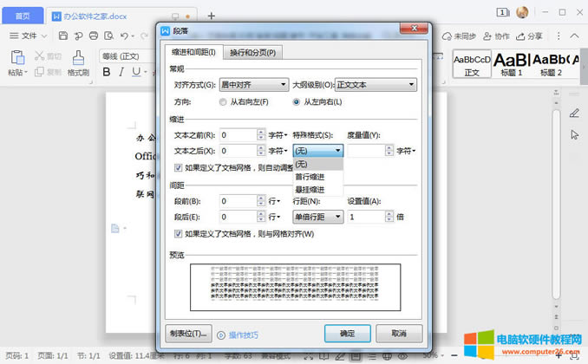Open the 行 unit dropdown for 段前

(274, 201)
